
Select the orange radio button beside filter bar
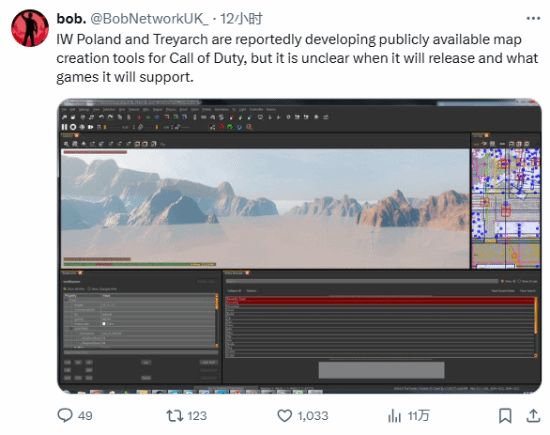[503, 281]
